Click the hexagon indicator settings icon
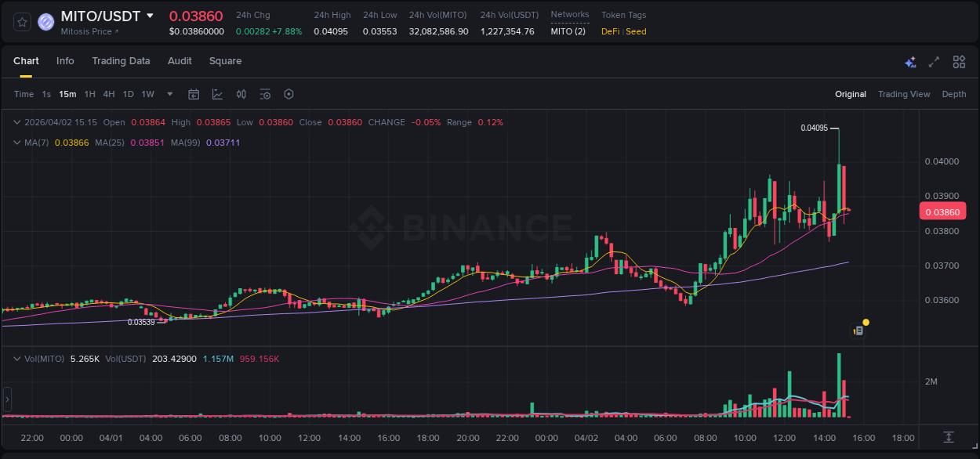This screenshot has width=980, height=459. click(x=289, y=94)
